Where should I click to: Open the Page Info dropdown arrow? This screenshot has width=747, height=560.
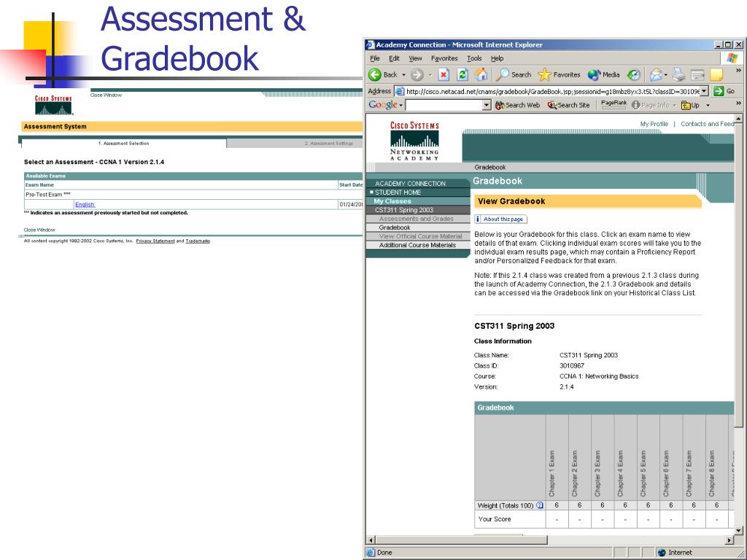tap(674, 105)
